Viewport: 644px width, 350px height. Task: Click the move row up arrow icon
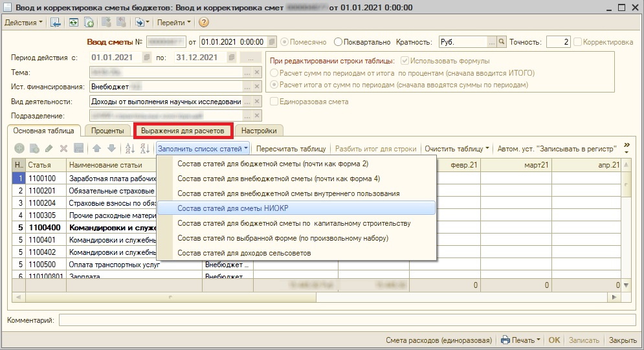96,148
